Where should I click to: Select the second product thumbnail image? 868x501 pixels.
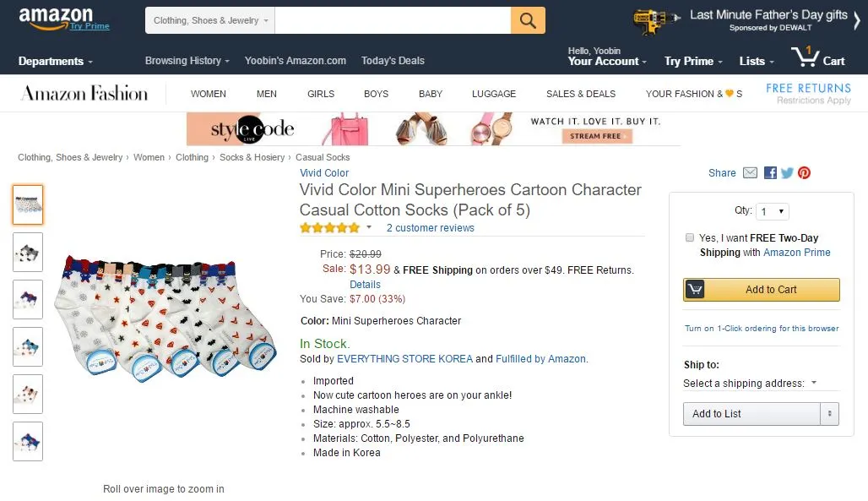pyautogui.click(x=28, y=252)
